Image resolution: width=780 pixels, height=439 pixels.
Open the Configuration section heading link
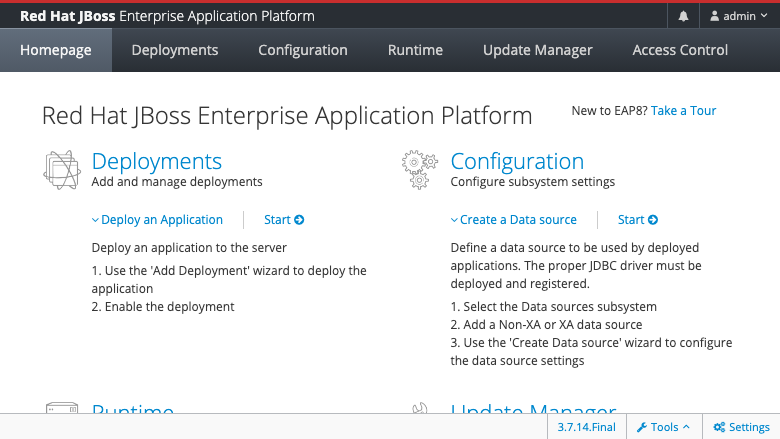[x=517, y=161]
